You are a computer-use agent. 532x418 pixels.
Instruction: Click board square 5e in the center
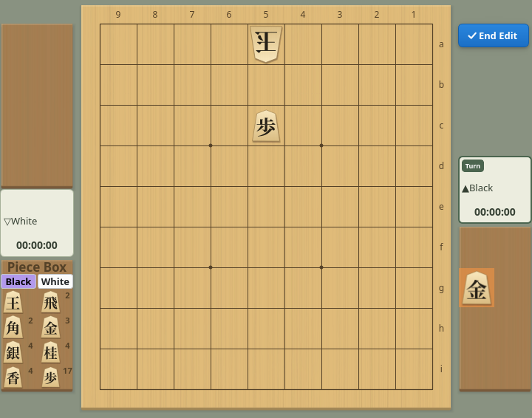[266, 207]
